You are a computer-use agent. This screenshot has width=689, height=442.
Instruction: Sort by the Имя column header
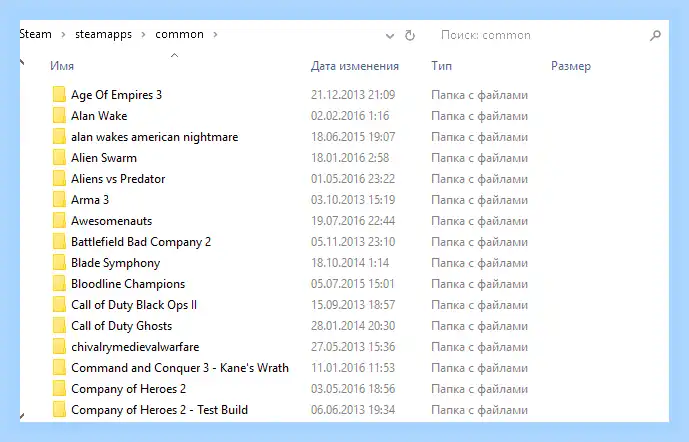coord(62,66)
